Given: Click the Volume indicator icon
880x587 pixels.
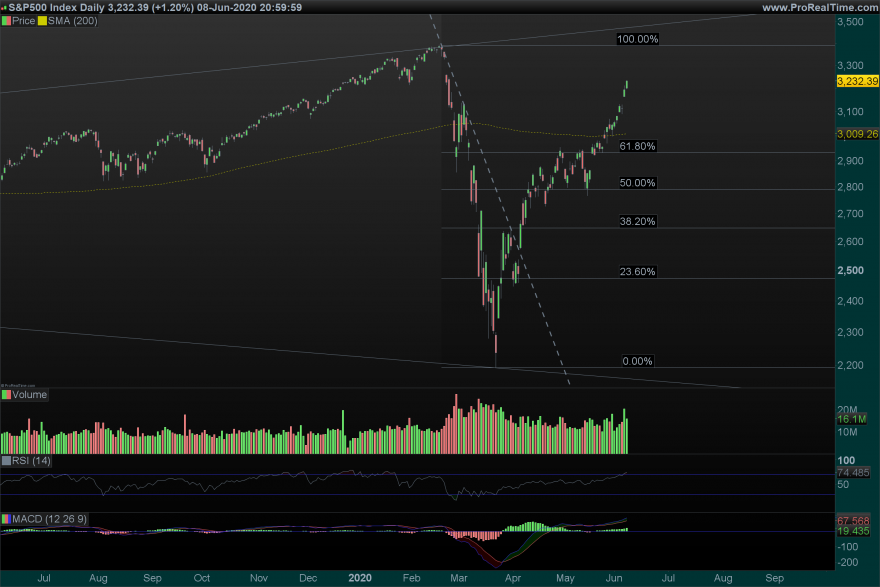Looking at the screenshot, I should (x=8, y=394).
